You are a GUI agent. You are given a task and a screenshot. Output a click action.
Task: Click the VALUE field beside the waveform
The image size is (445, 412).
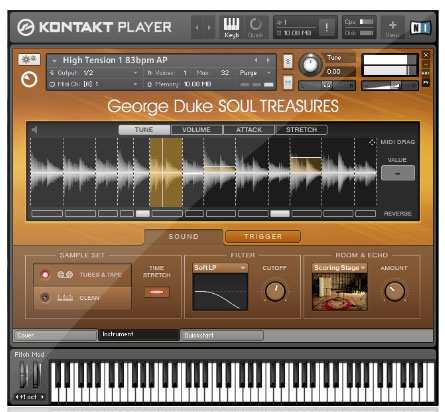coord(398,173)
